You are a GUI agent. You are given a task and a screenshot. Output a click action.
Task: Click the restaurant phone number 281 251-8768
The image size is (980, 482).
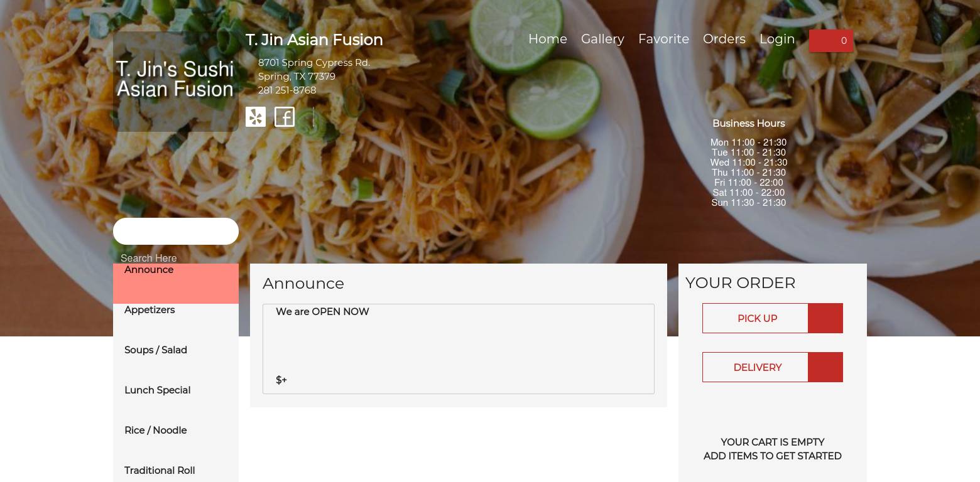coord(287,90)
